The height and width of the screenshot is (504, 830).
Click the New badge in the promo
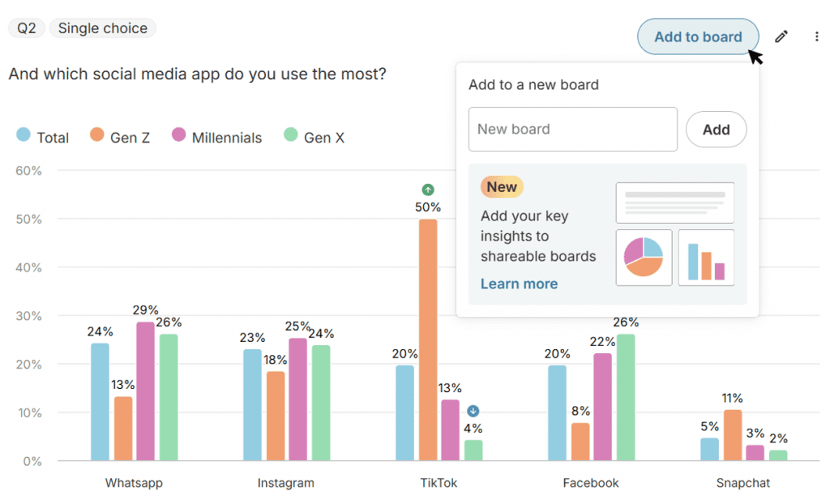pos(502,187)
